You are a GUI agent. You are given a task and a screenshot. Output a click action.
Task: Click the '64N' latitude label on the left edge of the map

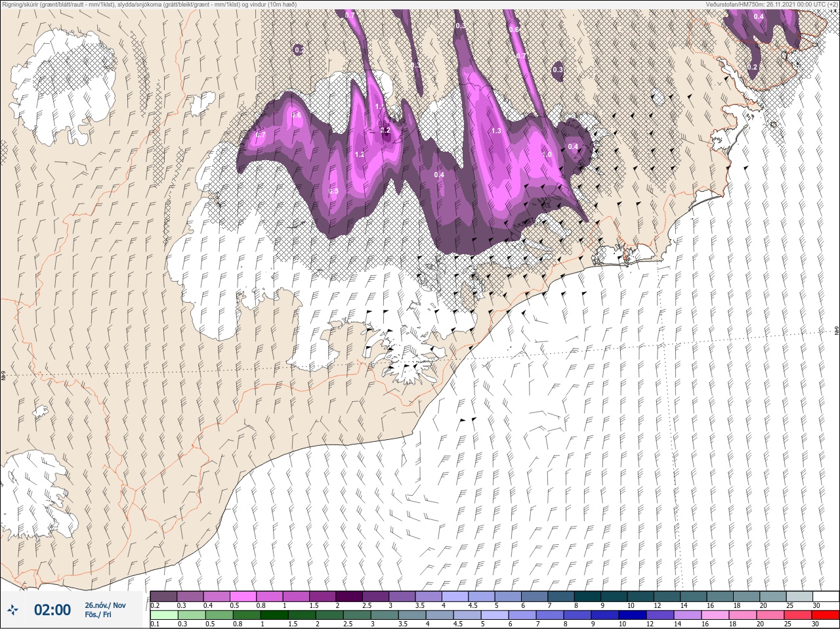[x=3, y=377]
